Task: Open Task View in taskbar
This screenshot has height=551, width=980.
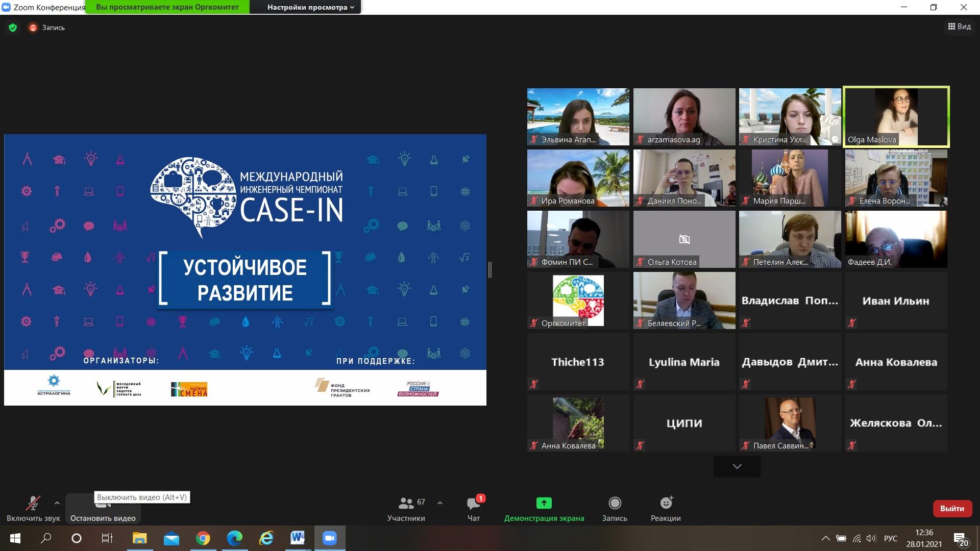Action: point(107,538)
